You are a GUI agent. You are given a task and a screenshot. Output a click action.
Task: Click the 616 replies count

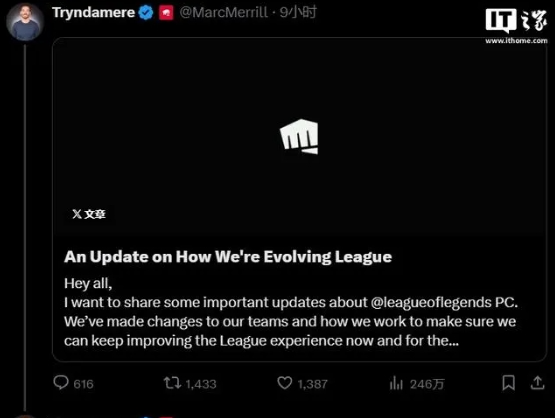(x=84, y=384)
